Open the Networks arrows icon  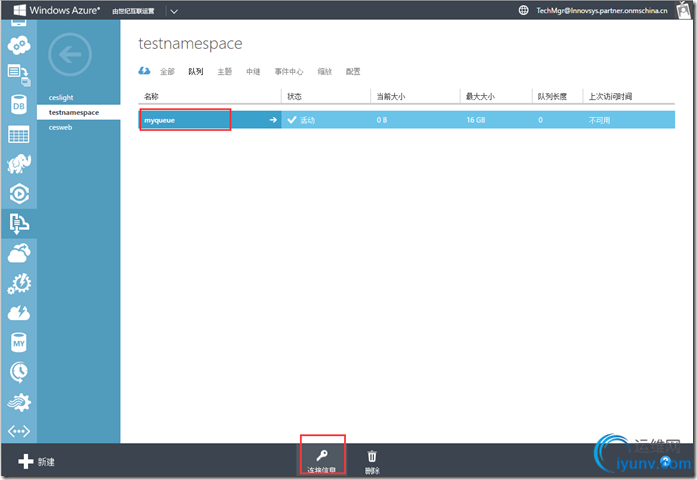coord(19,431)
